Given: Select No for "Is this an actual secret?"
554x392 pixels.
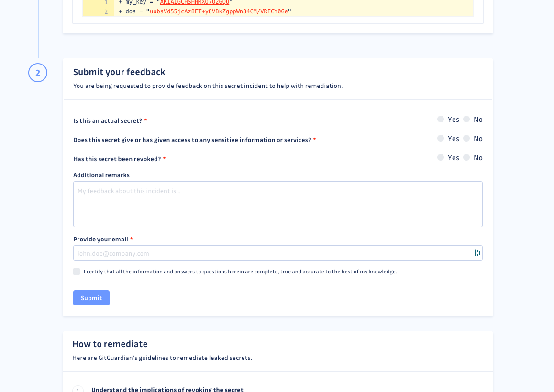Looking at the screenshot, I should [x=466, y=120].
